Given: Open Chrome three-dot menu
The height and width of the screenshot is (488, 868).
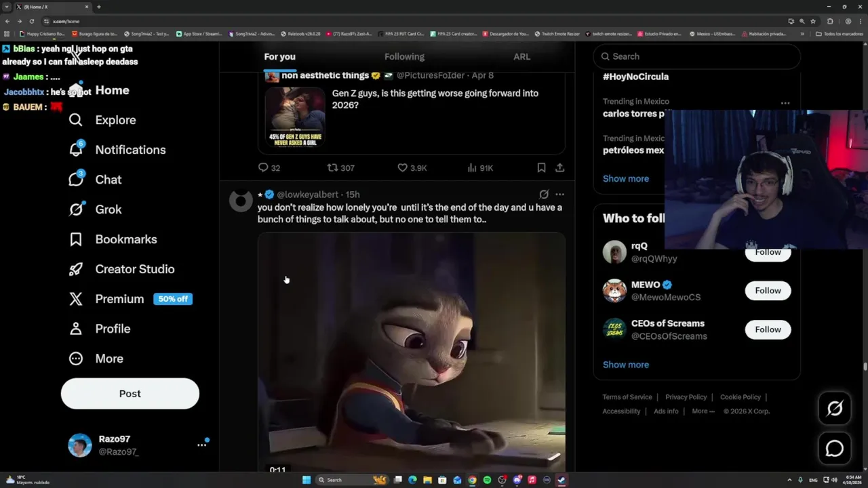Looking at the screenshot, I should 861,21.
